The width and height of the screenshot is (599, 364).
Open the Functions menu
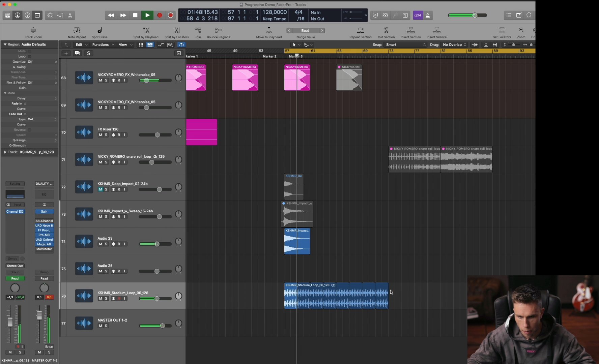click(101, 44)
